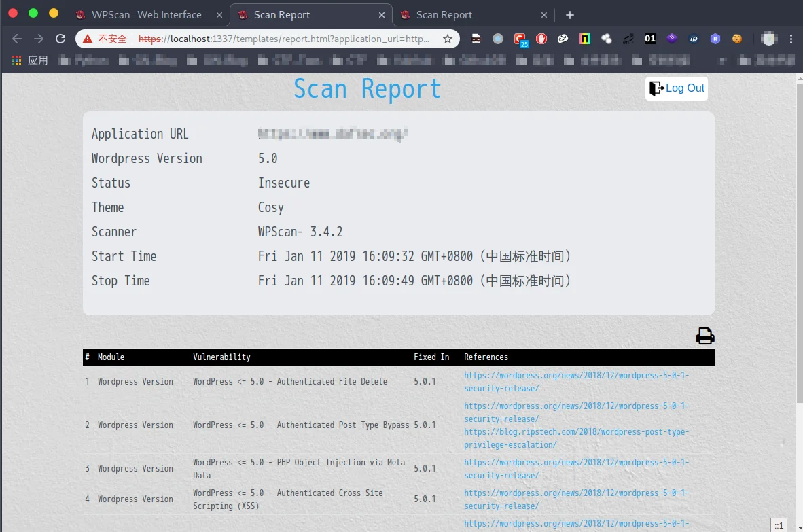This screenshot has height=532, width=803.
Task: Open the Chrome three-dot menu
Action: [x=791, y=39]
